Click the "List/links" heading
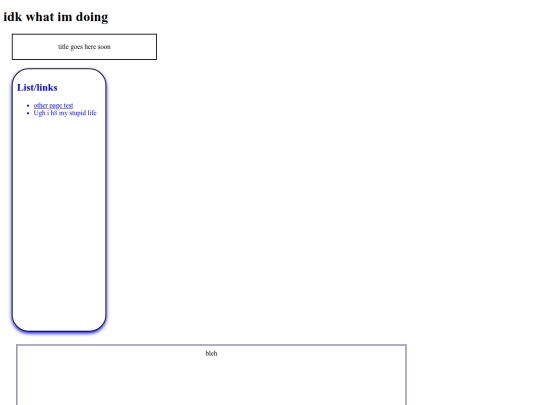This screenshot has width=540, height=405. 37,87
